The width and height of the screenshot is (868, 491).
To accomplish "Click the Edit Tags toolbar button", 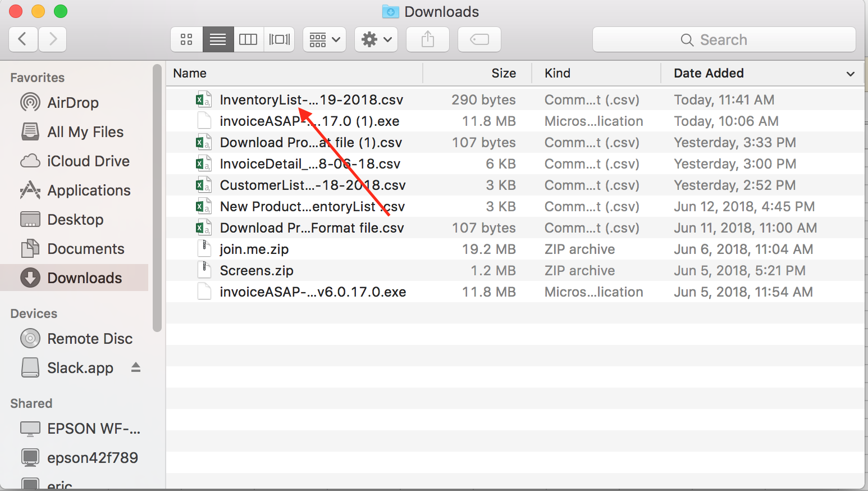I will (x=479, y=39).
